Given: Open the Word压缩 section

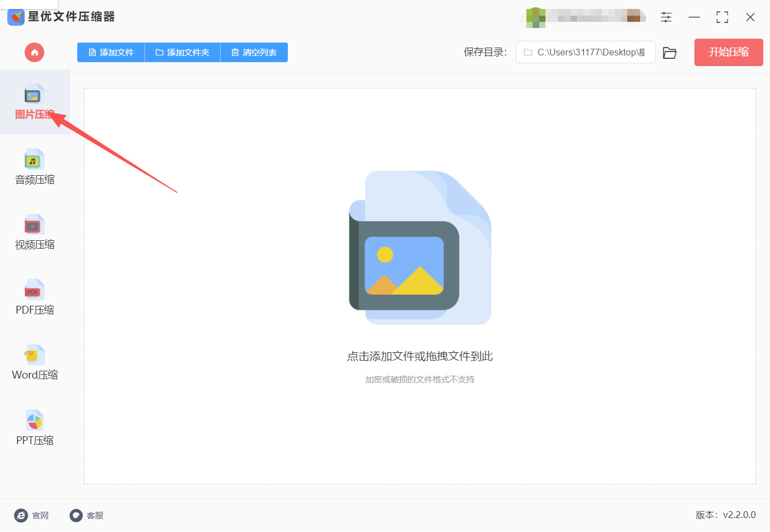Looking at the screenshot, I should click(35, 362).
